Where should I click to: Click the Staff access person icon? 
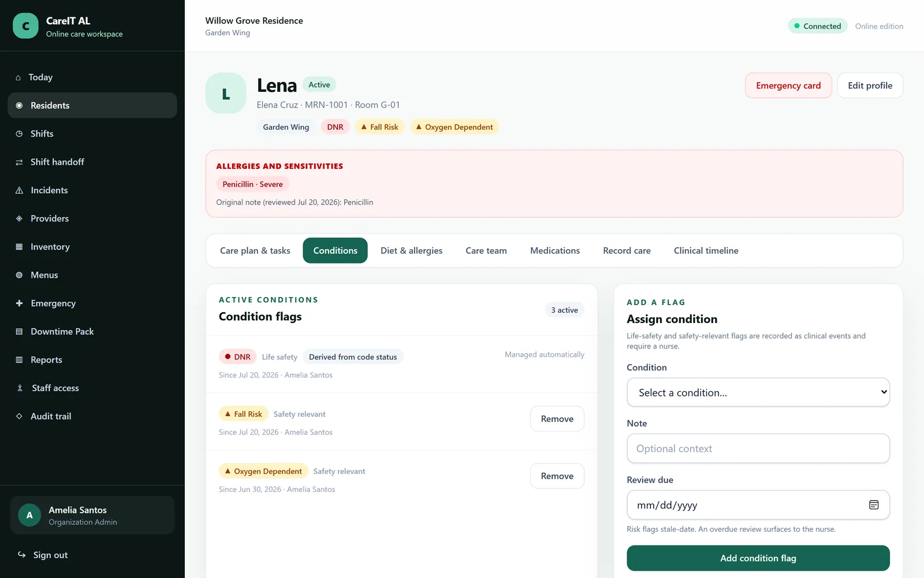tap(20, 388)
